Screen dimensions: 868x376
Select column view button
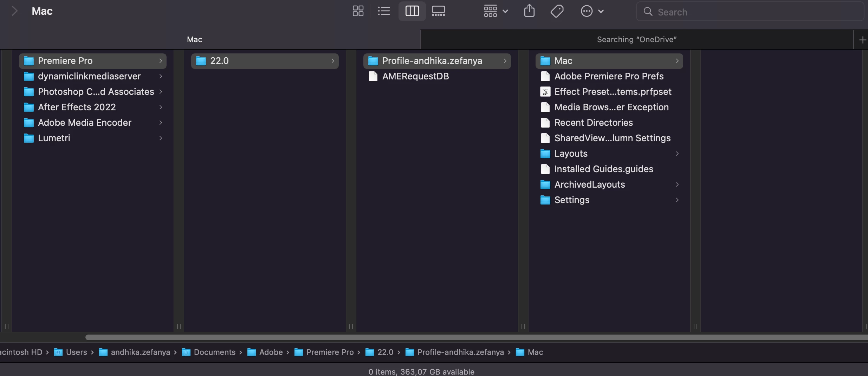[412, 11]
